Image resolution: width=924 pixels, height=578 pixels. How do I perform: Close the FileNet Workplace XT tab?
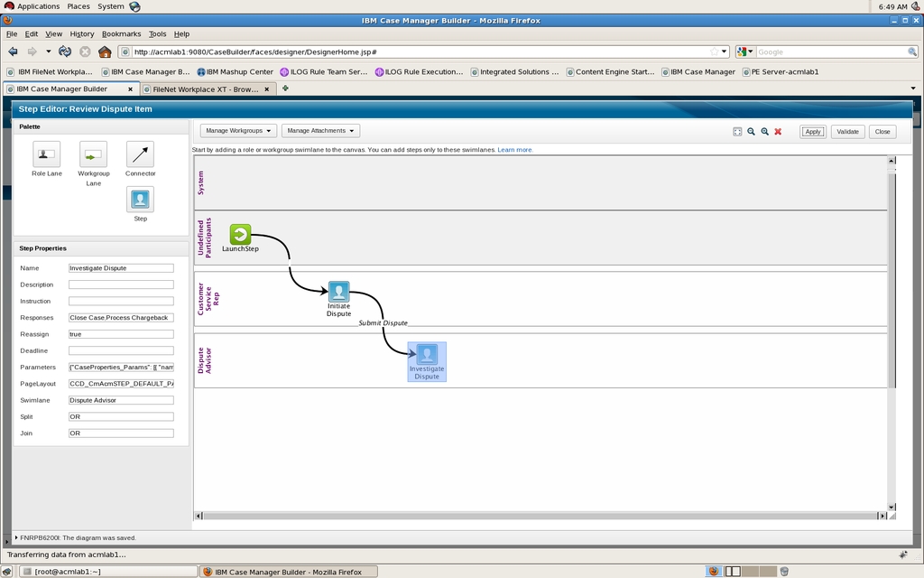click(266, 89)
